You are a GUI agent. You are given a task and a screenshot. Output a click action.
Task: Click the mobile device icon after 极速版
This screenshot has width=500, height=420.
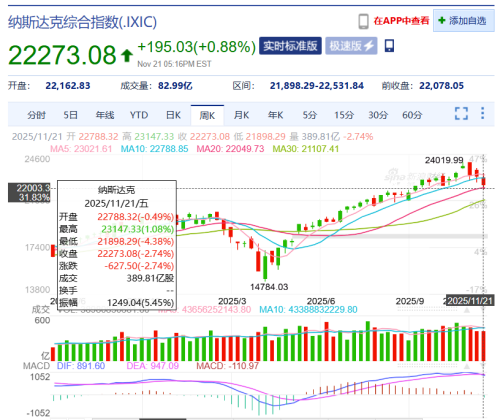[389, 46]
